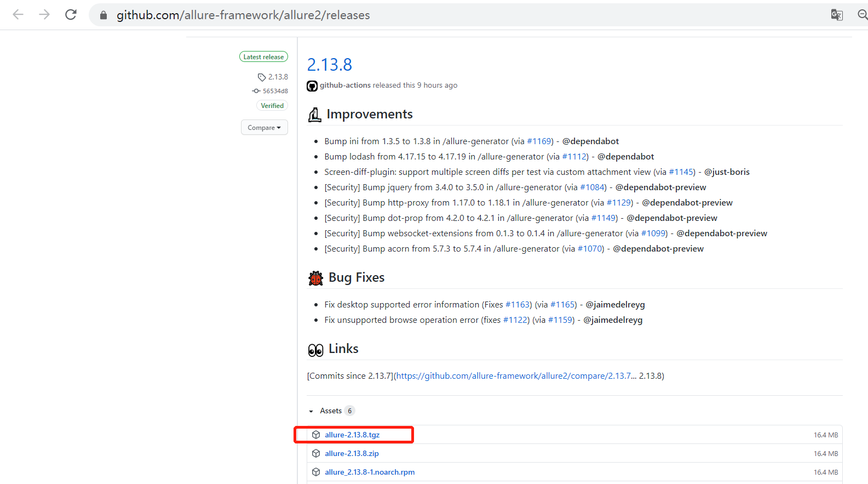
Task: Open pull request #1084
Action: pos(593,187)
